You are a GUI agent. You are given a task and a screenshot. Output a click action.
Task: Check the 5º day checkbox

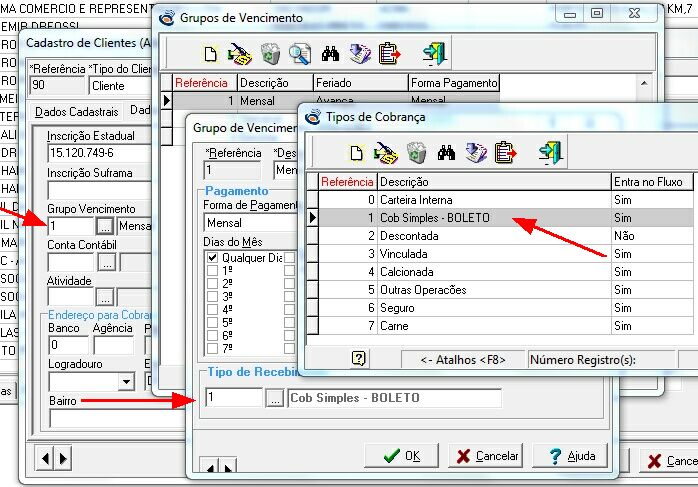(x=212, y=322)
